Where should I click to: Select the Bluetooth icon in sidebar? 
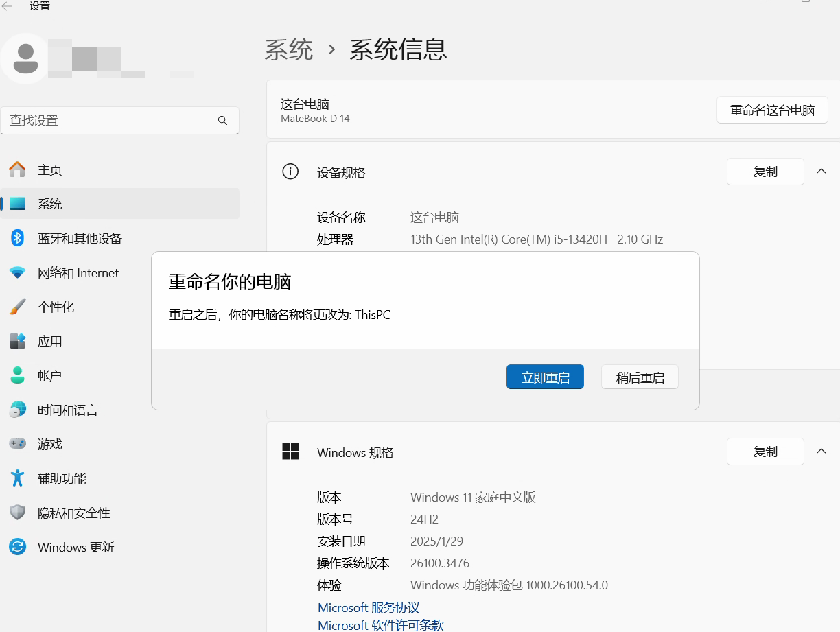click(17, 238)
